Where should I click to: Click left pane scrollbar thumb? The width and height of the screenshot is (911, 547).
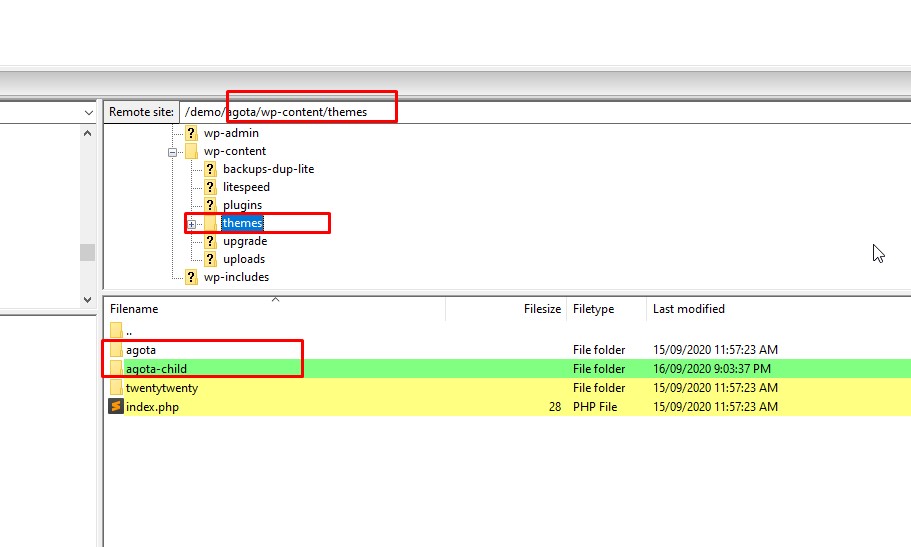87,252
